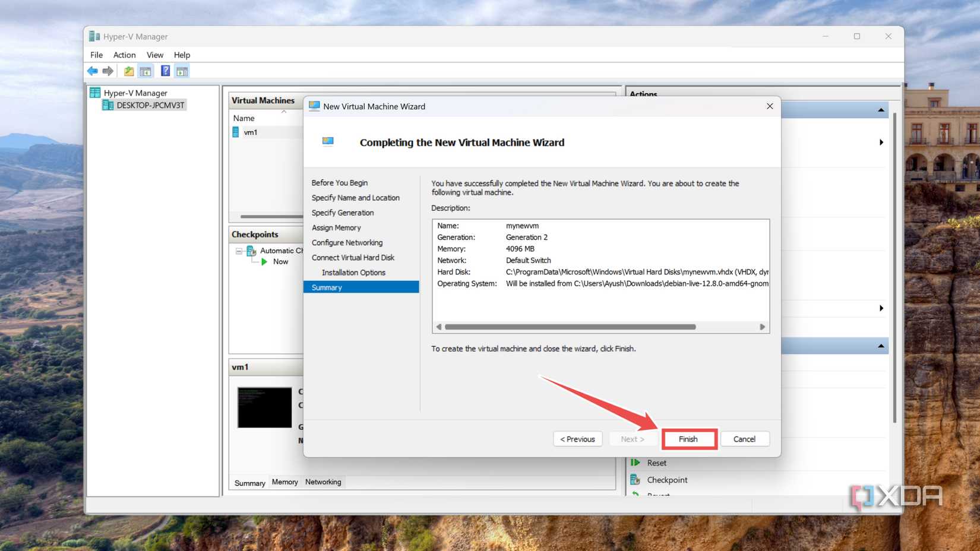Click the vm1 thumbnail preview
This screenshot has width=980, height=551.
[264, 407]
